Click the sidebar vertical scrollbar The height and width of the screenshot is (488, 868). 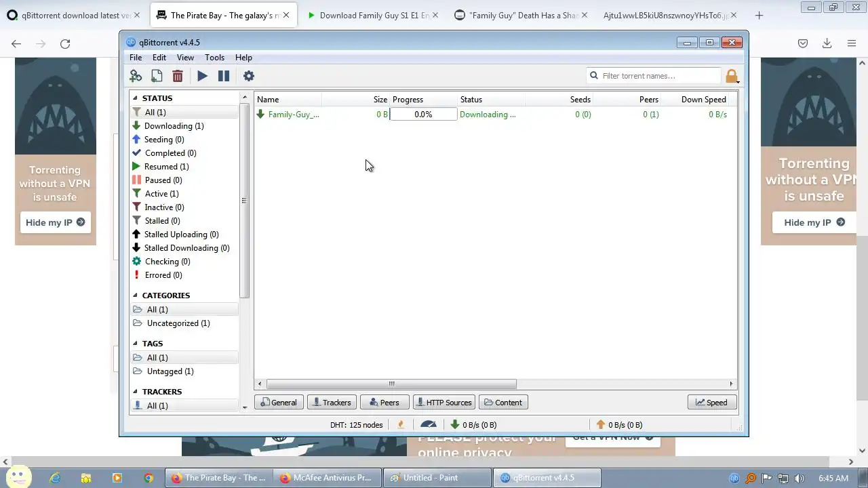pos(244,201)
